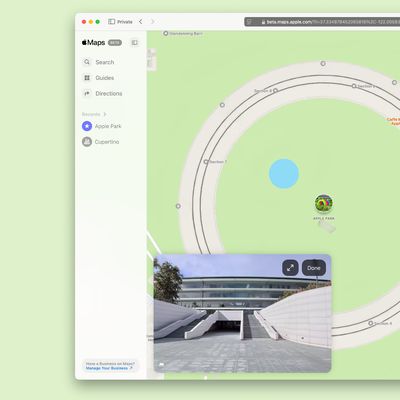Image resolution: width=400 pixels, height=400 pixels.
Task: Click the Section 6 marker near bottom right
Action: pos(371,323)
